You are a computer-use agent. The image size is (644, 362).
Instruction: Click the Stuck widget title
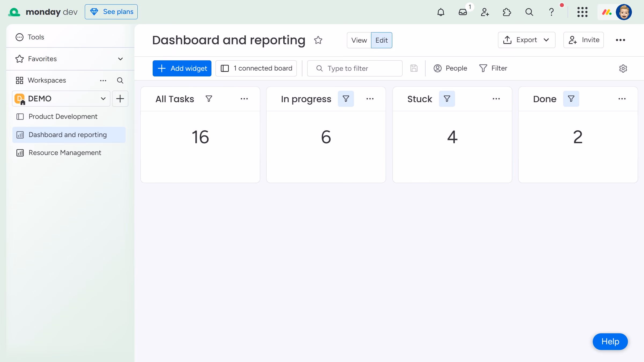tap(420, 99)
